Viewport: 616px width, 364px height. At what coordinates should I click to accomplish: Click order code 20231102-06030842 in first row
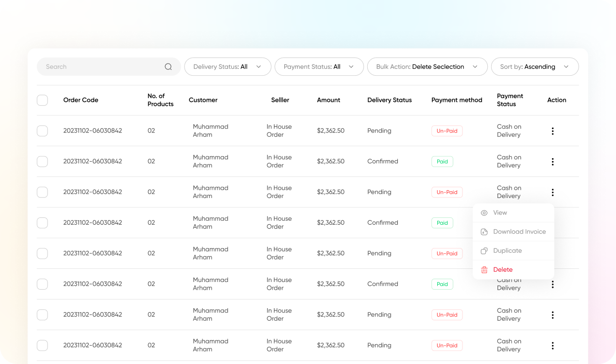coord(93,131)
